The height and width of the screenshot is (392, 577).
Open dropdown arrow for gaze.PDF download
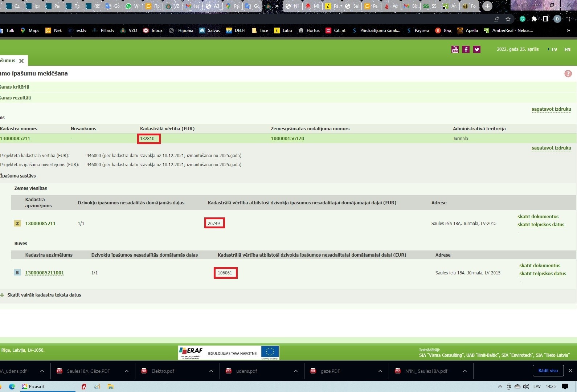pyautogui.click(x=380, y=371)
